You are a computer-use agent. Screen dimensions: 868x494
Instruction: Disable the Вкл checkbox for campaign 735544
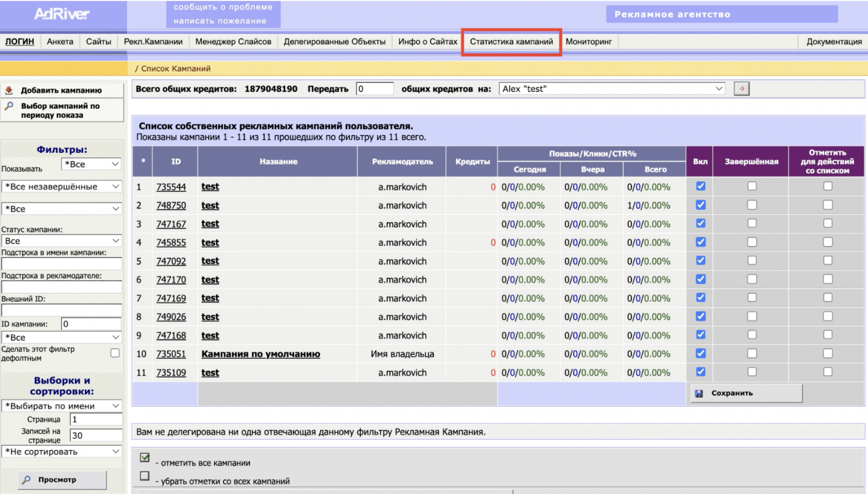click(701, 187)
